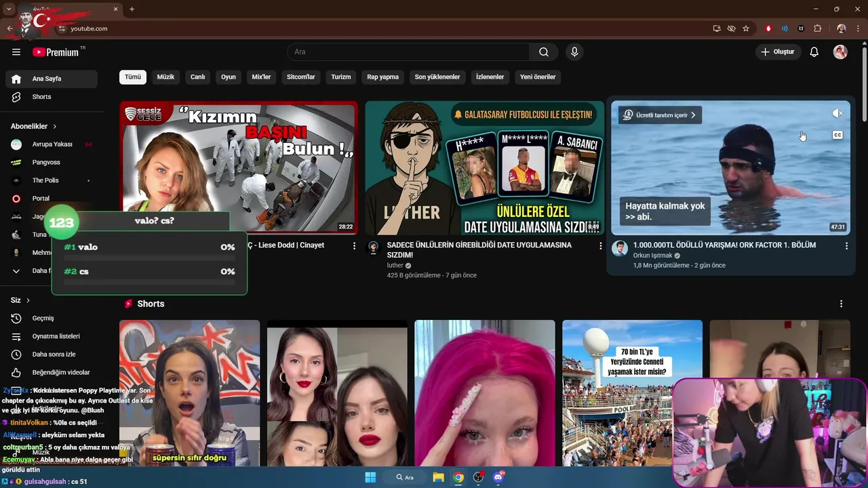Open the 1.000.000TL Ödüllü Yarışma video title
The image size is (868, 488).
pos(724,245)
